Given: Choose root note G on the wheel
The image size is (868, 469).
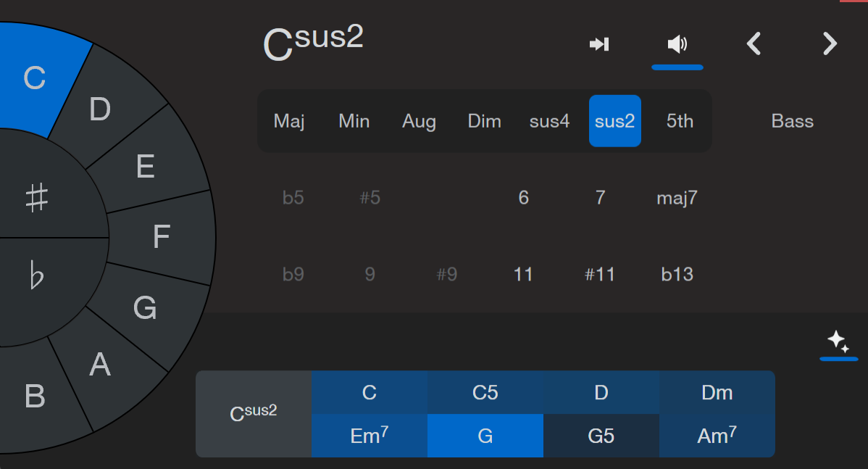Looking at the screenshot, I should (145, 308).
